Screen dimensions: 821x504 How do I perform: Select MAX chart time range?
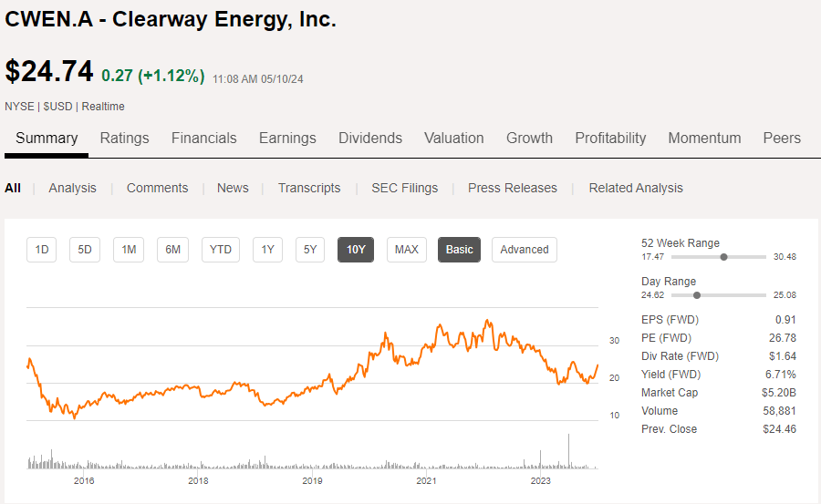pyautogui.click(x=406, y=249)
